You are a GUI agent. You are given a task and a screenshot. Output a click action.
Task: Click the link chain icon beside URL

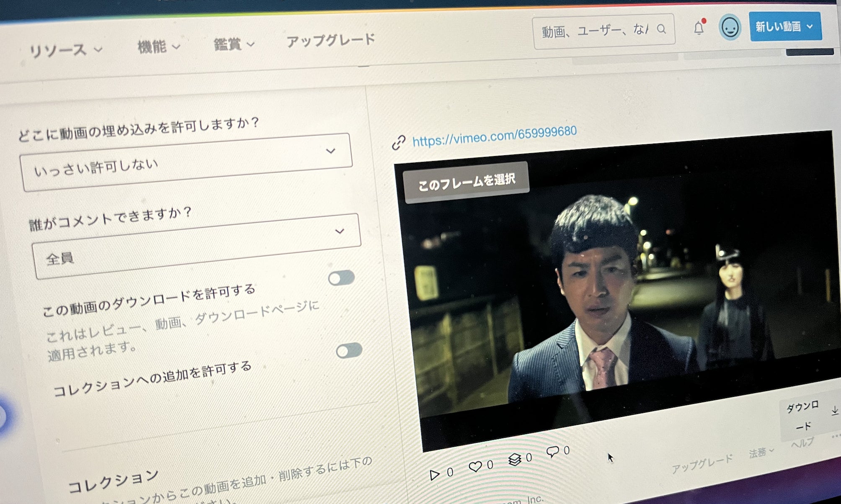tap(398, 142)
